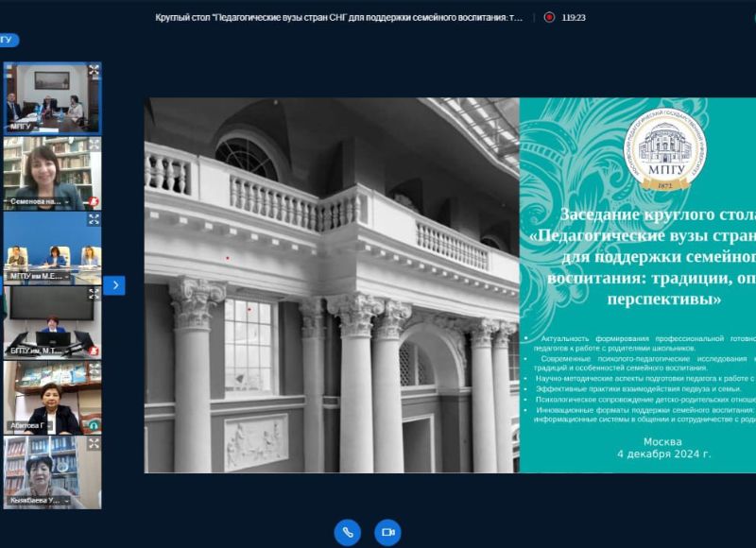Toggle the camera button in bottom bar

(x=387, y=532)
